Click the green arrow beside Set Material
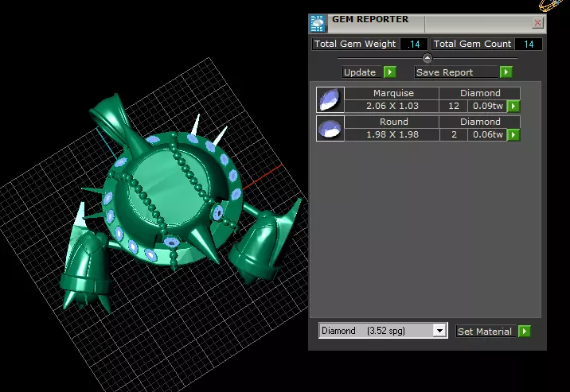This screenshot has height=392, width=570. 524,332
